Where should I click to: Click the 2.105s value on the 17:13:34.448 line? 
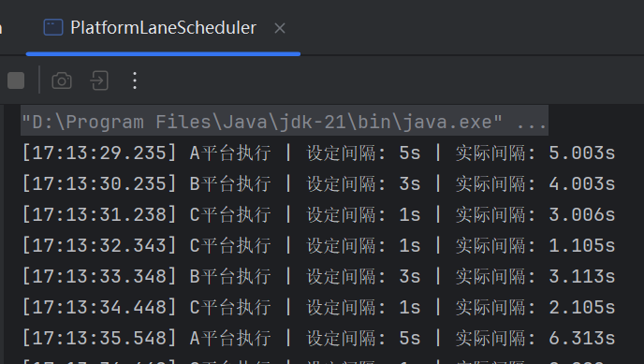click(x=581, y=307)
